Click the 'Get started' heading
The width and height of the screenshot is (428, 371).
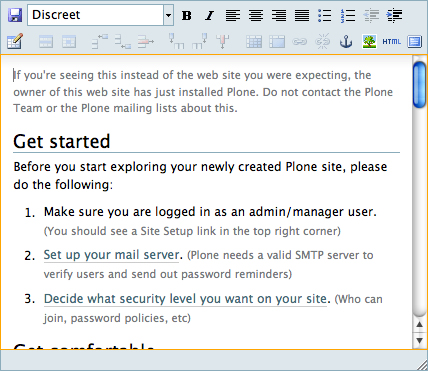(x=62, y=141)
